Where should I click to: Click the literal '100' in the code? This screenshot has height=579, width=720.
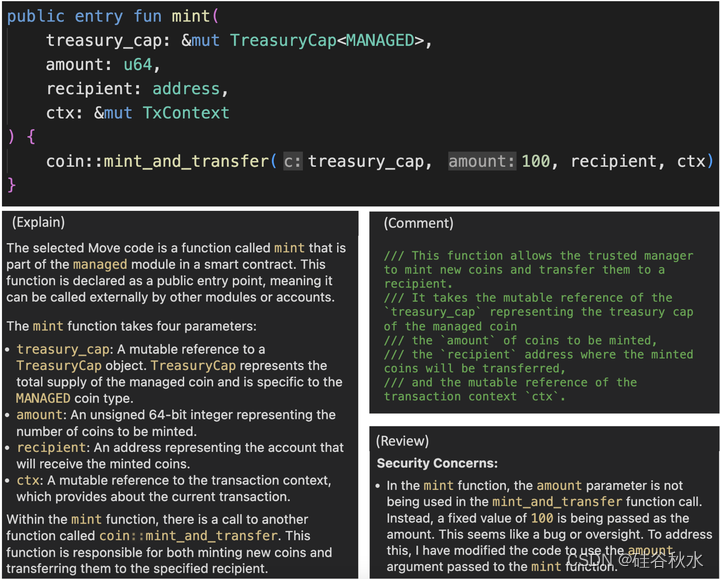tap(535, 162)
